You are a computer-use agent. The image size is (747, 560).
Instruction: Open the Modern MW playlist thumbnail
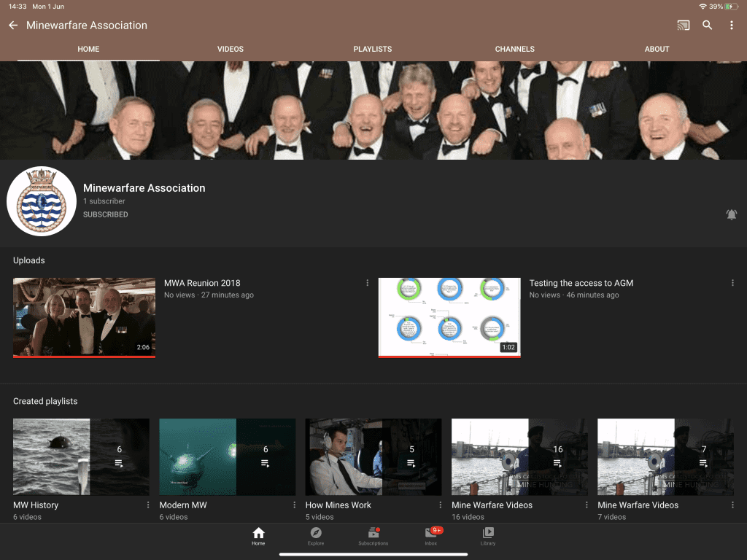[x=227, y=456]
